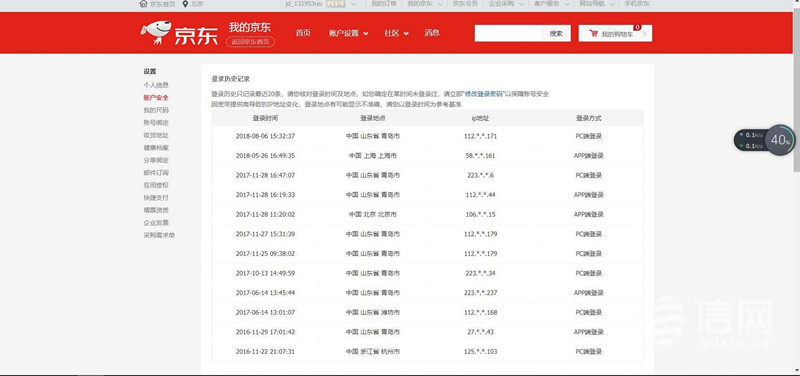Screen dimensions: 800x376
Task: Expand the 社区 dropdown arrow
Action: click(x=406, y=34)
